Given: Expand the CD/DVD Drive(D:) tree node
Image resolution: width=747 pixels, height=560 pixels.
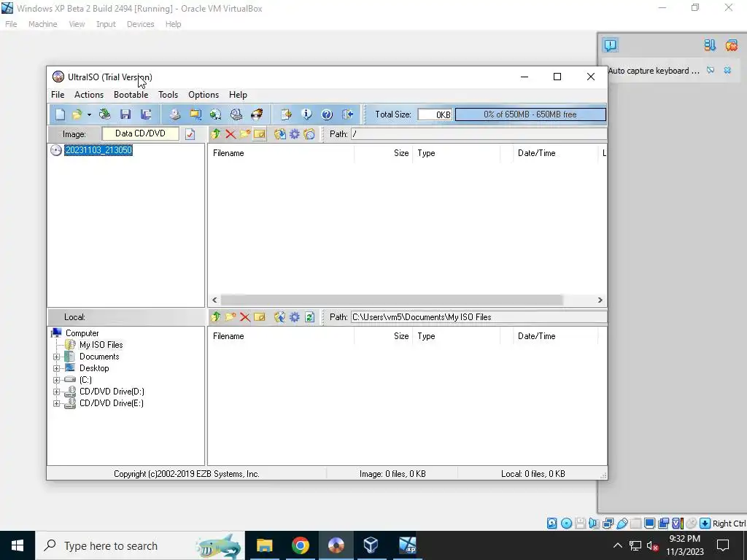Looking at the screenshot, I should tap(56, 392).
